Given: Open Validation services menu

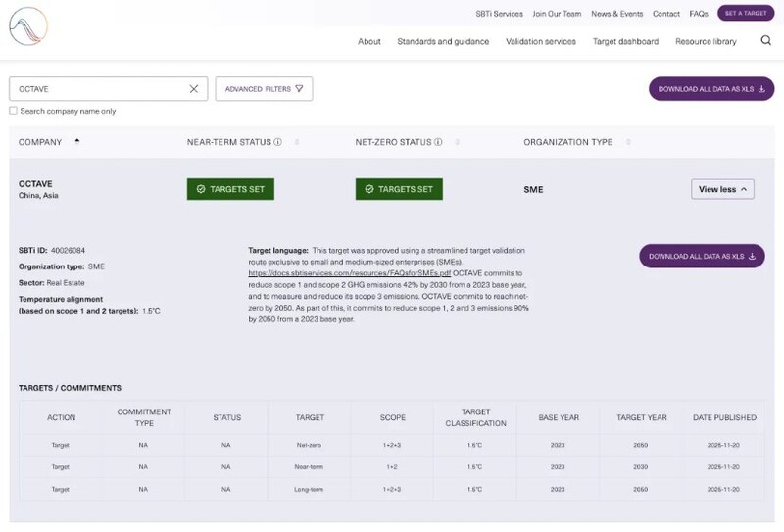Looking at the screenshot, I should pos(541,41).
